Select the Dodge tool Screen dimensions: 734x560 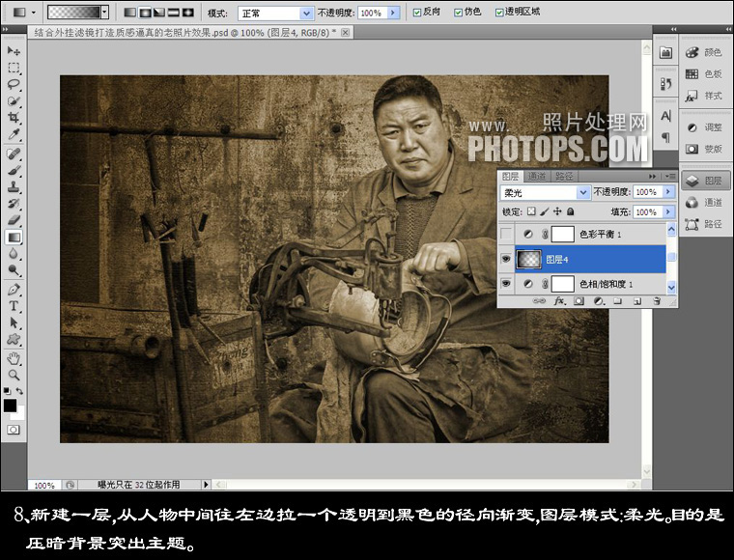click(x=14, y=270)
